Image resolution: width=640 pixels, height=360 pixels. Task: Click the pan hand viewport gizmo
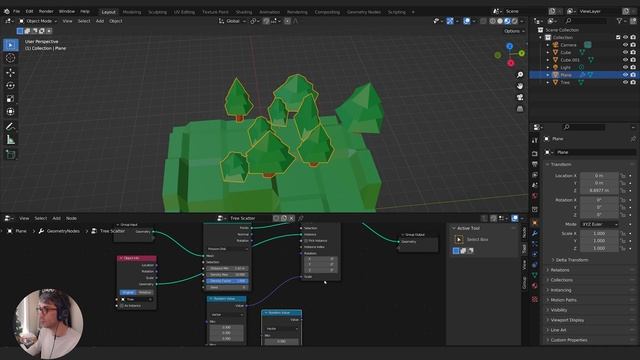coord(520,86)
